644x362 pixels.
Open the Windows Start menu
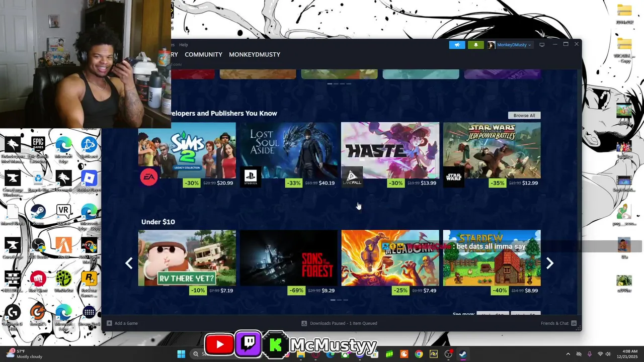[181, 354]
